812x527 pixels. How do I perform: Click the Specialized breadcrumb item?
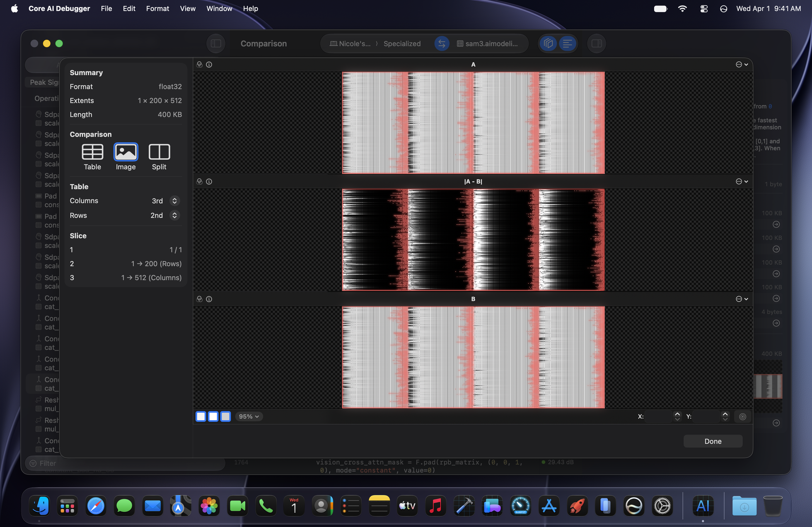pyautogui.click(x=402, y=43)
